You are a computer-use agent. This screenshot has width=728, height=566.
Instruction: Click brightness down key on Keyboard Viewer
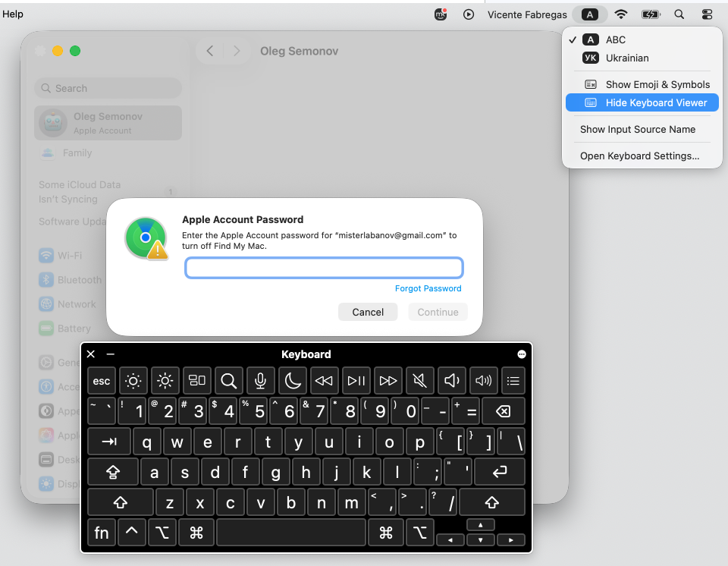click(133, 381)
